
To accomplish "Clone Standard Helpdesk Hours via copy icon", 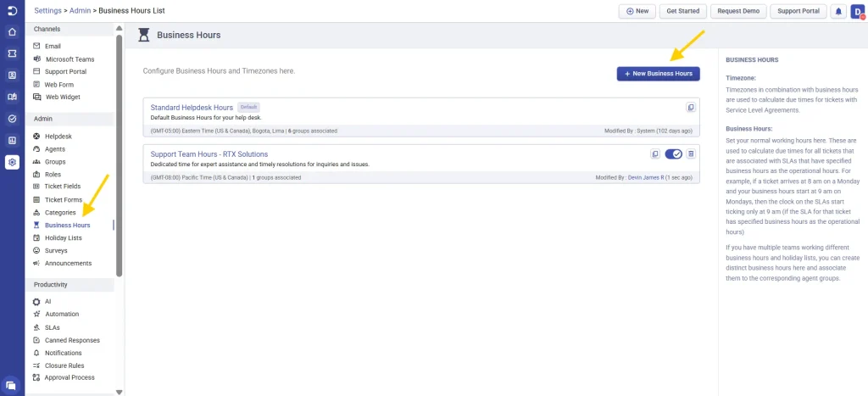I will (x=690, y=108).
